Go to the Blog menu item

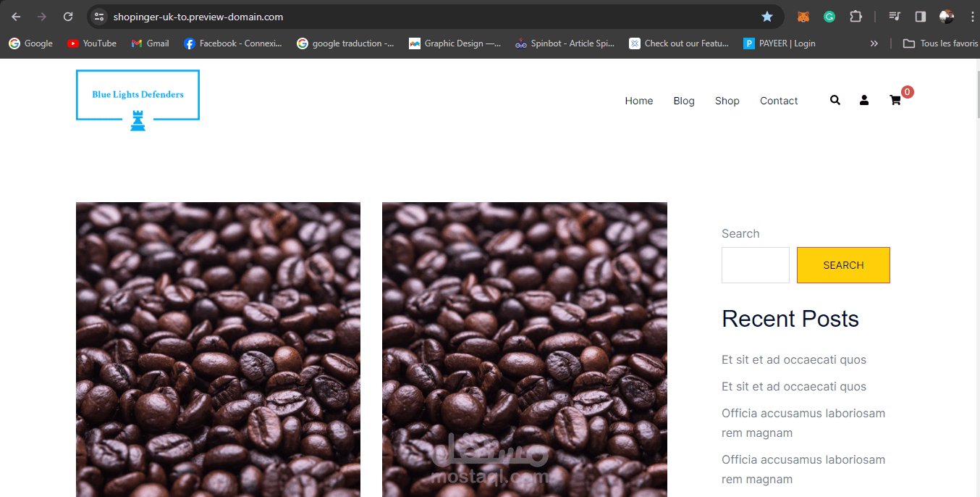coord(684,101)
